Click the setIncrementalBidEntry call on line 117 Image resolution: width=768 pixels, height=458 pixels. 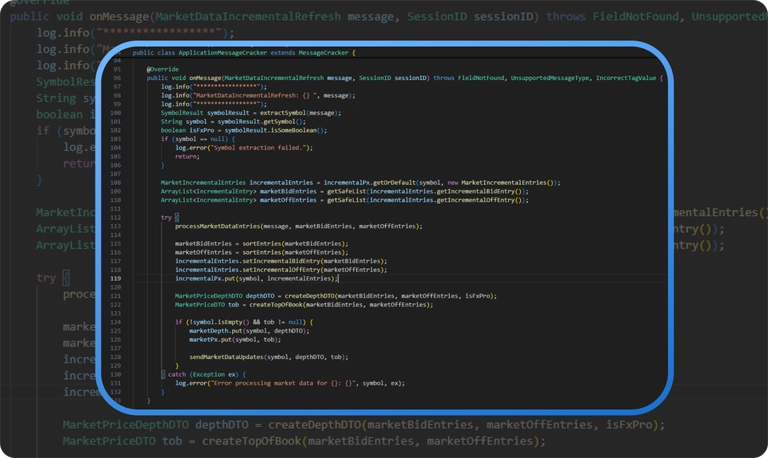click(281, 262)
